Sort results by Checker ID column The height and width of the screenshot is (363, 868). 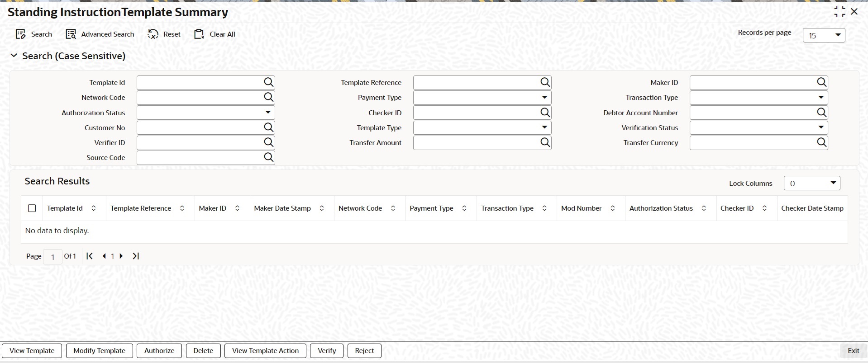point(764,208)
